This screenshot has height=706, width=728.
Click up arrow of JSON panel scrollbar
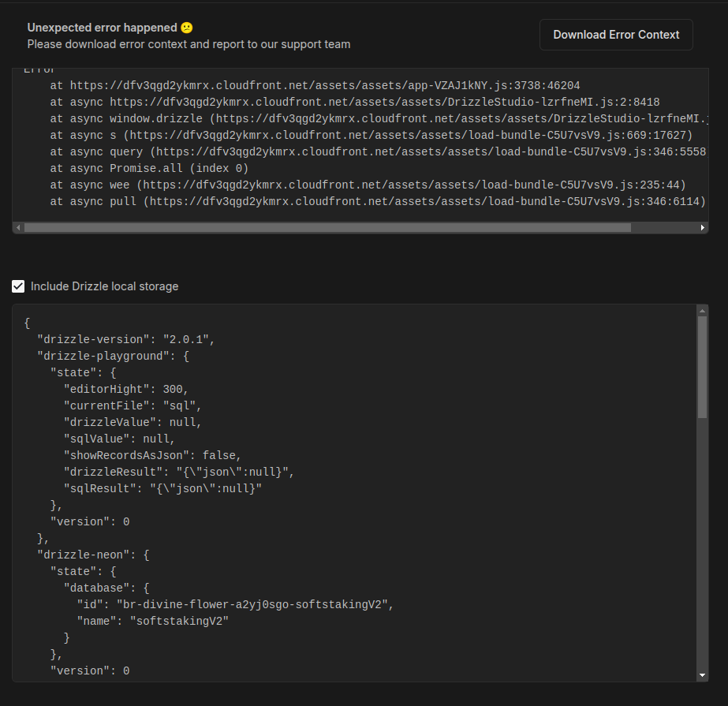(x=702, y=311)
